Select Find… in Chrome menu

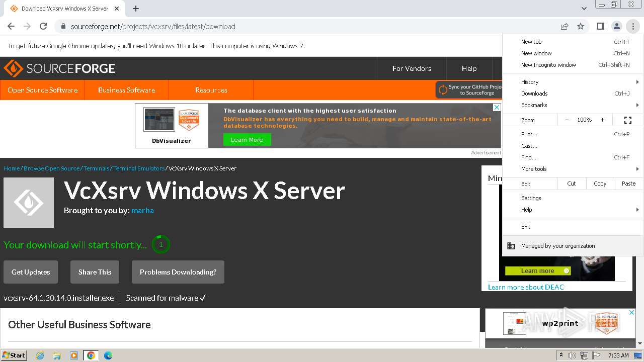coord(573,157)
